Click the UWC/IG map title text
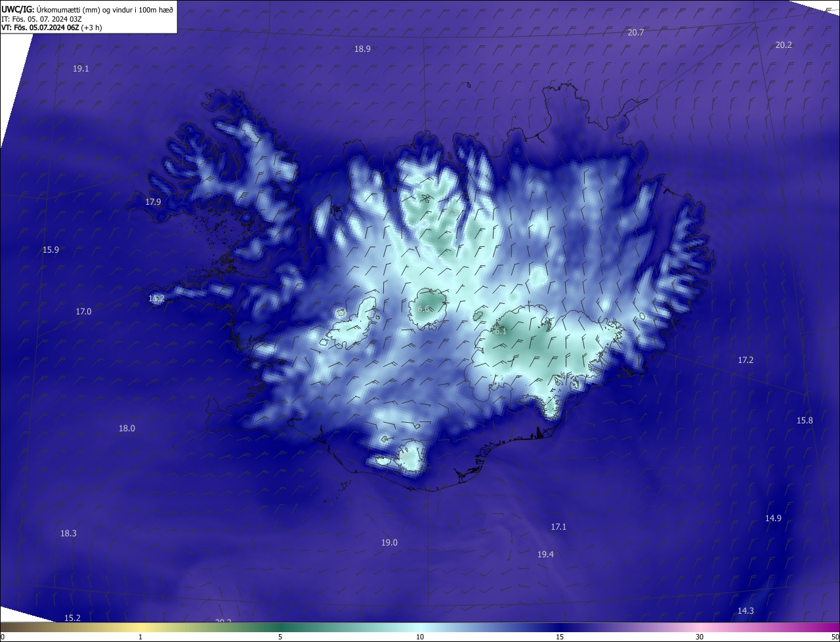The image size is (840, 642). pos(87,9)
